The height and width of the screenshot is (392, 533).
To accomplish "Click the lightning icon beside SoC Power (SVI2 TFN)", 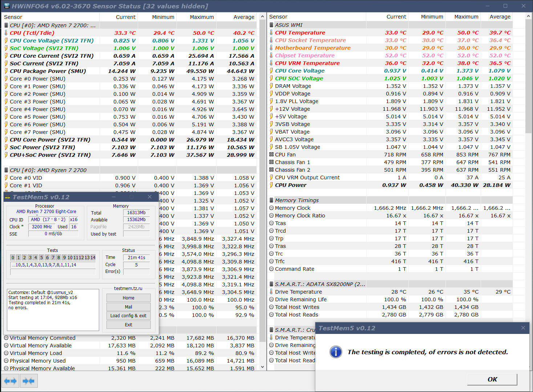I will 6,147.
